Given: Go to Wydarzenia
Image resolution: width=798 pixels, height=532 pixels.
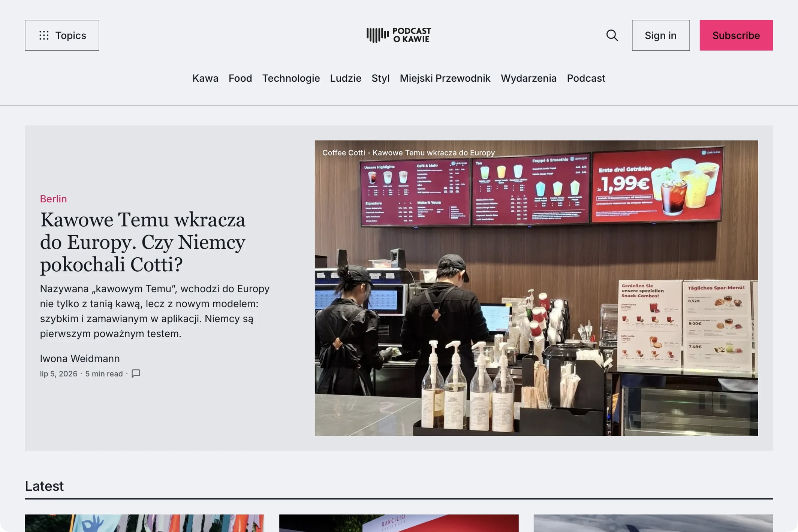Looking at the screenshot, I should pos(529,78).
